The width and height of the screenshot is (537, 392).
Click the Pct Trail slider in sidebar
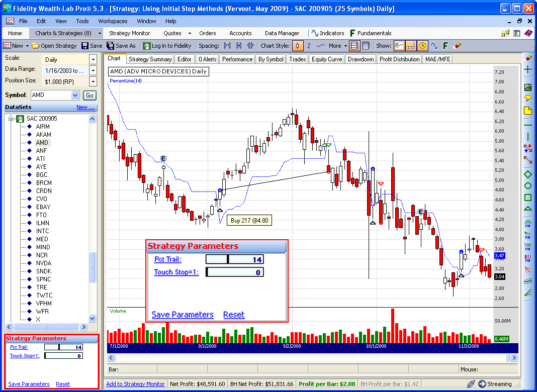point(63,347)
